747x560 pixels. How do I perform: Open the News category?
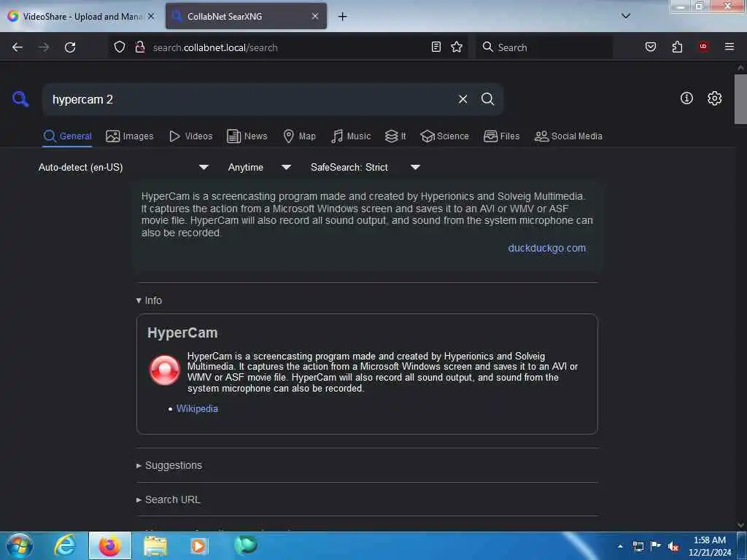[247, 136]
